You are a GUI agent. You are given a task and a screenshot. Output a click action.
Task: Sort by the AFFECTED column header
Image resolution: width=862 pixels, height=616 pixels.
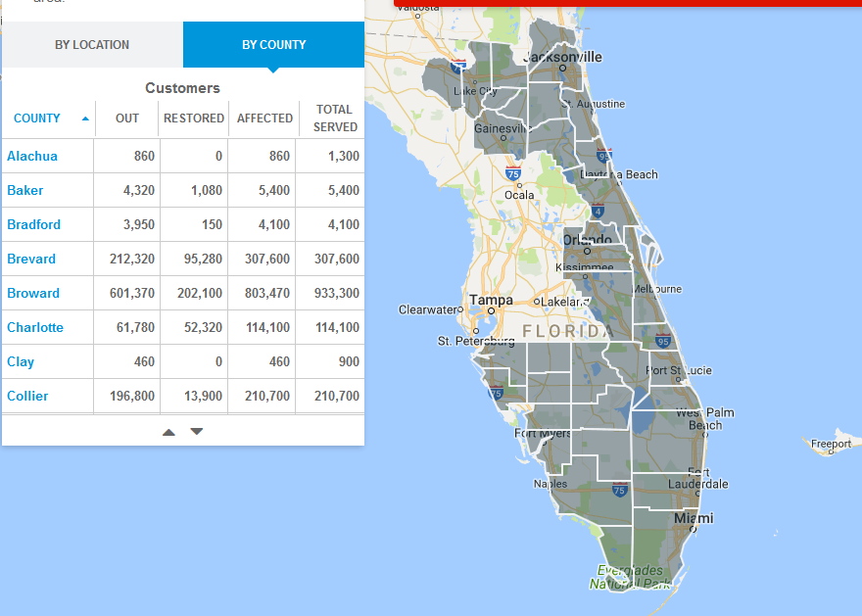(264, 118)
